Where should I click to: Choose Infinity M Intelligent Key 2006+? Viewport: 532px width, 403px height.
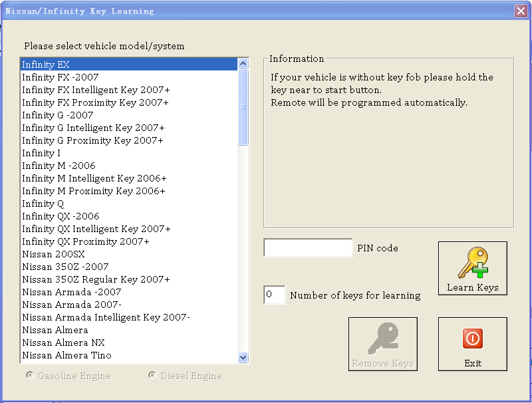(129, 178)
